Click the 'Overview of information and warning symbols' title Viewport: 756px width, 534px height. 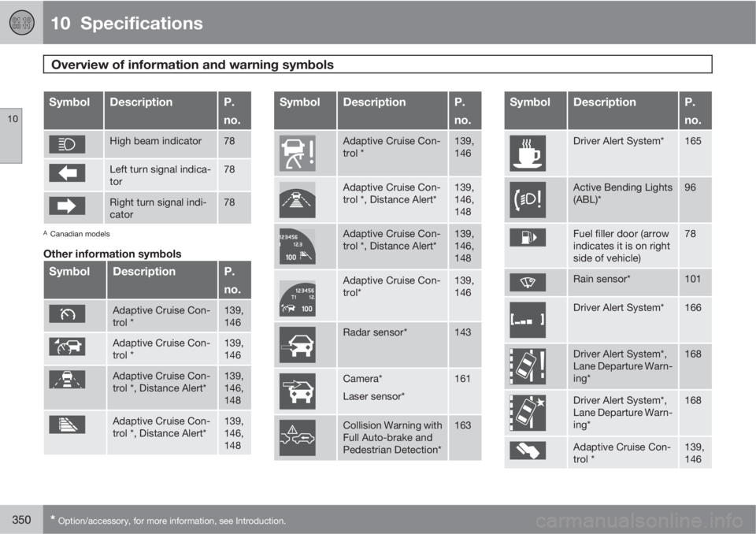192,65
